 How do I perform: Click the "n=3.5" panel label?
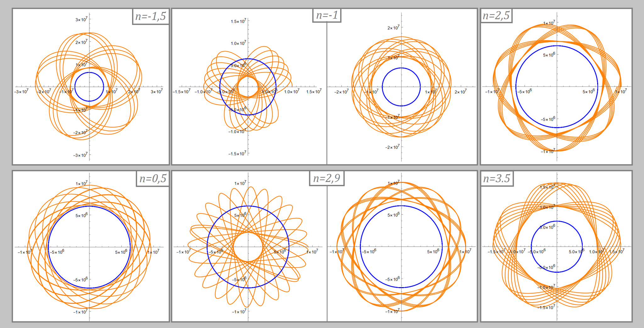tap(497, 179)
